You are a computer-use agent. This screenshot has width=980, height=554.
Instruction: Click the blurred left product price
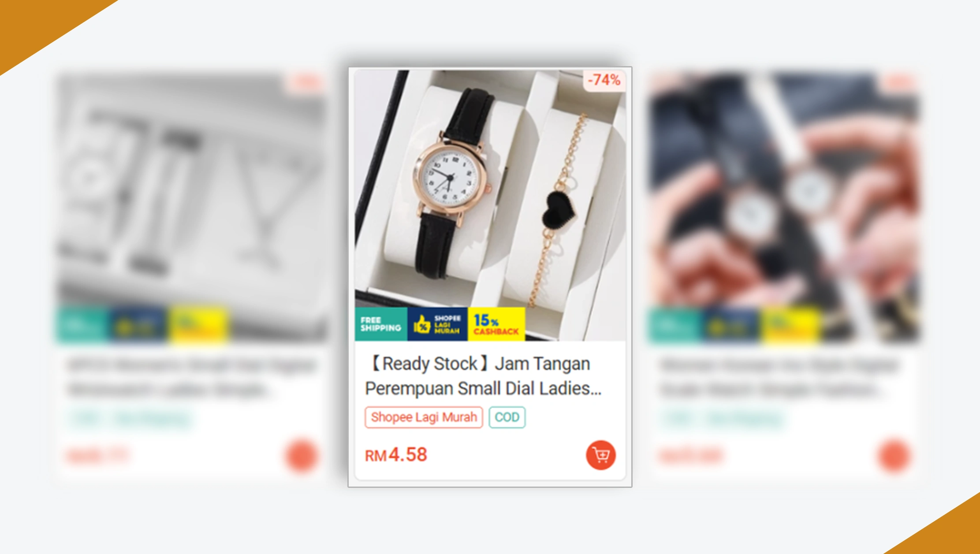pos(98,456)
